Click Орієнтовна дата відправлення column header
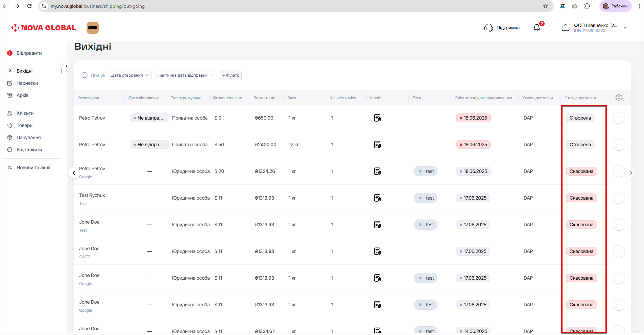This screenshot has width=644, height=335. [x=483, y=98]
